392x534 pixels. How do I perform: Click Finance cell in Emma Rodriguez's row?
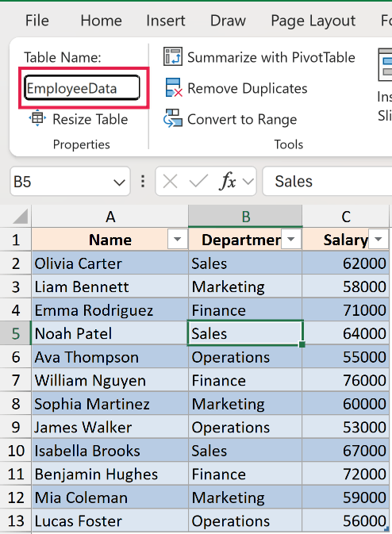245,310
